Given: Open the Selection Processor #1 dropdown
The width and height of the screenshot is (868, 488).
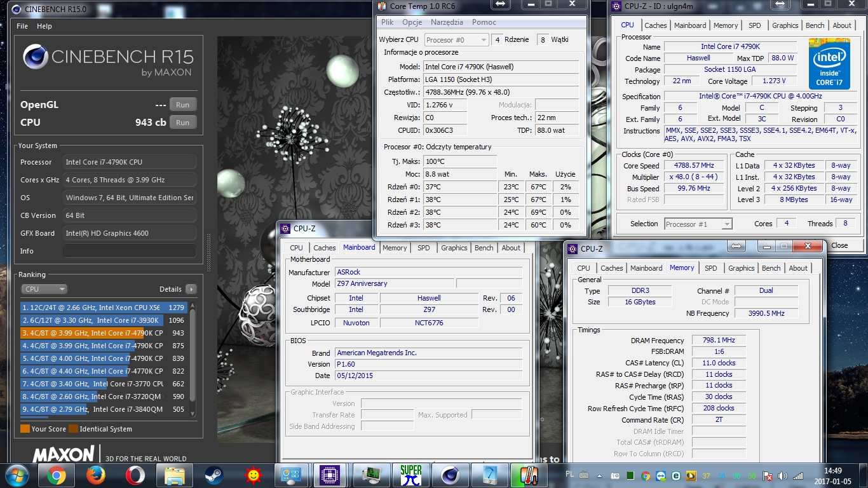Looking at the screenshot, I should click(698, 224).
